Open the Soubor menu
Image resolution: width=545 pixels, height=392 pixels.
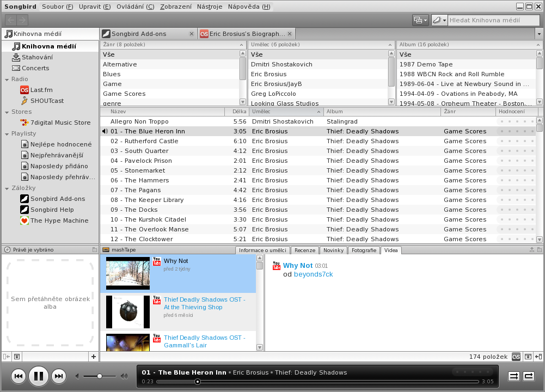57,7
